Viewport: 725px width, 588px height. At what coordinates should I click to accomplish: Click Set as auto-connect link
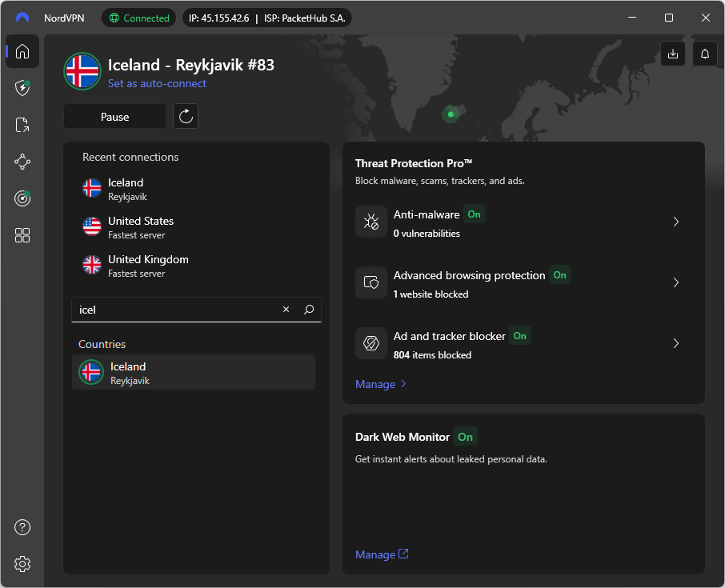click(x=157, y=84)
